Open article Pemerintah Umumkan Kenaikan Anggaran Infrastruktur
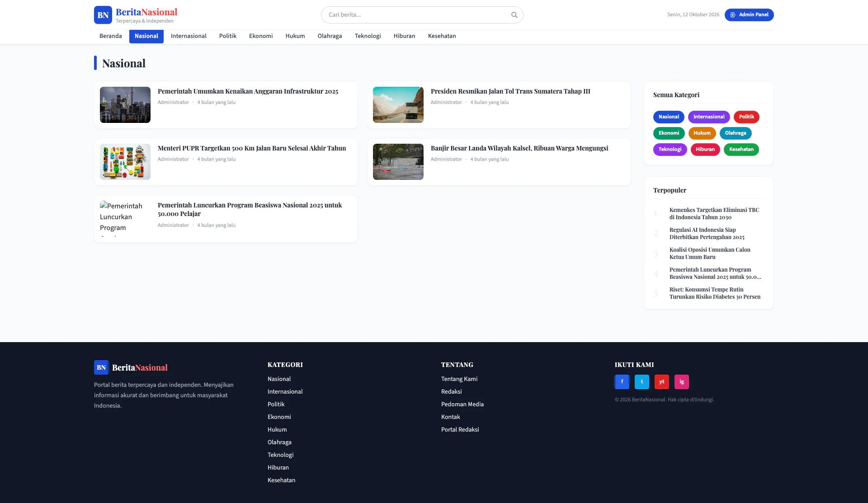The width and height of the screenshot is (868, 503). click(248, 91)
